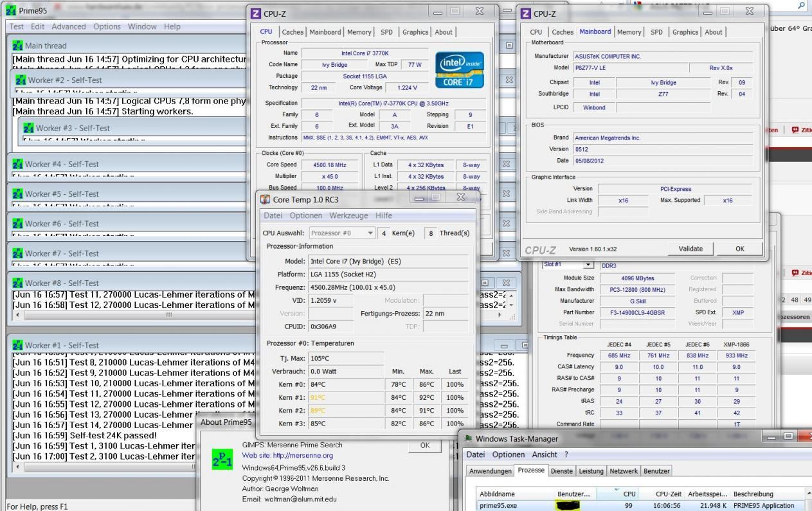Select the Memory tab in the Mainboard CPU-Z window

pyautogui.click(x=629, y=32)
